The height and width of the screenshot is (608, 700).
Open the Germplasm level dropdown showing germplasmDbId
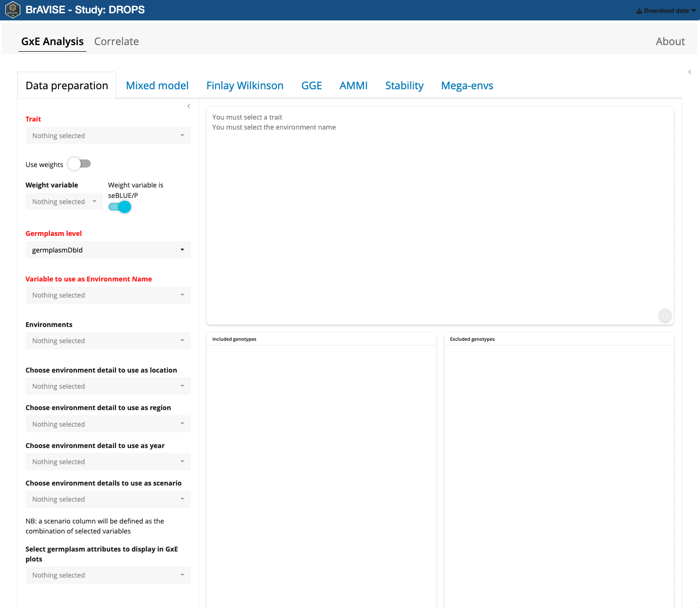click(x=108, y=250)
